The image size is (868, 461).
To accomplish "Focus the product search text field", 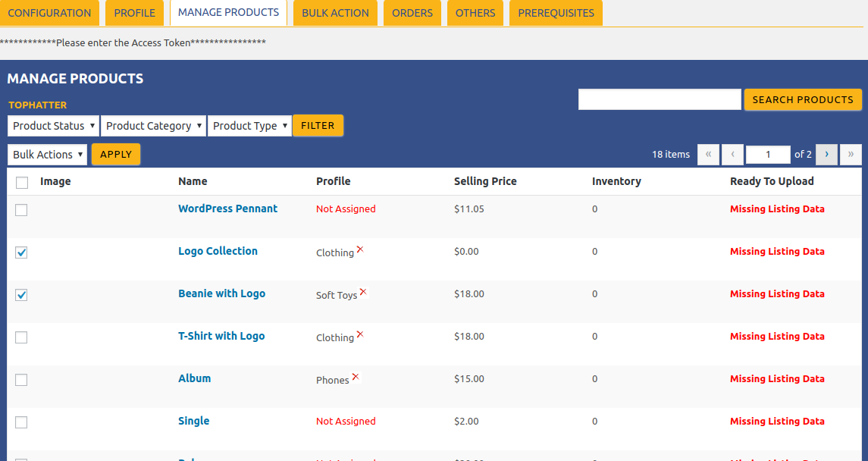I will [x=659, y=99].
